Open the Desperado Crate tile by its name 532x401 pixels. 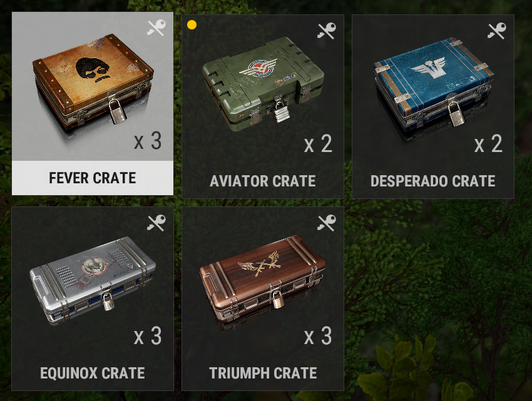[433, 181]
